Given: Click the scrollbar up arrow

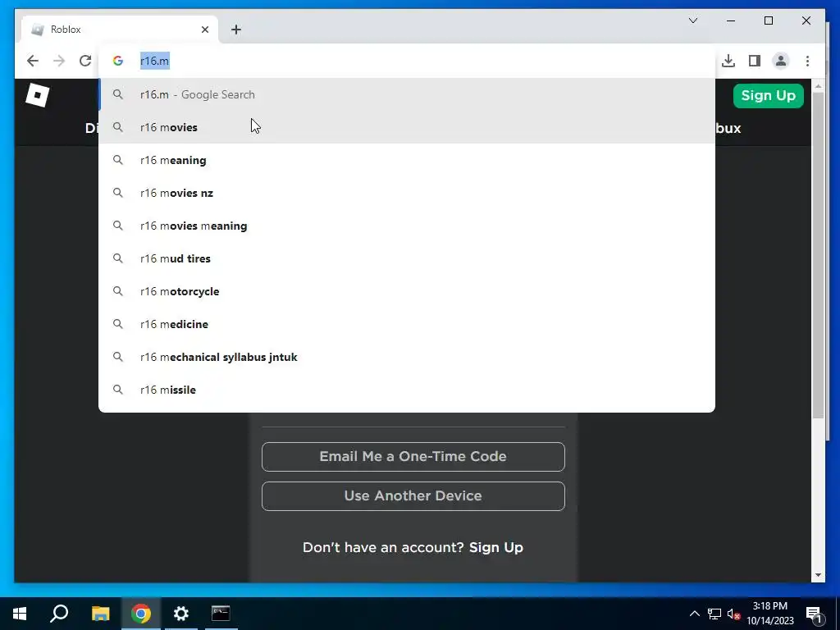Looking at the screenshot, I should point(818,85).
